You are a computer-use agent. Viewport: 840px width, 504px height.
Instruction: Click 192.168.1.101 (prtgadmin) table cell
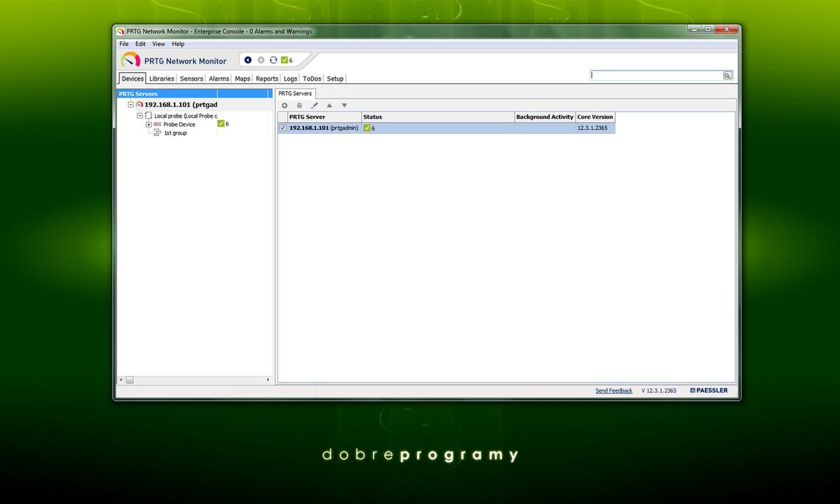pos(324,128)
